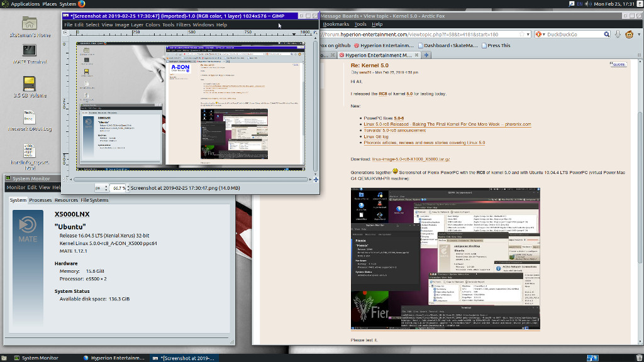Click the GIMP zoom-on-resize icon at top-right of canvas
The image size is (644, 362).
click(x=315, y=32)
